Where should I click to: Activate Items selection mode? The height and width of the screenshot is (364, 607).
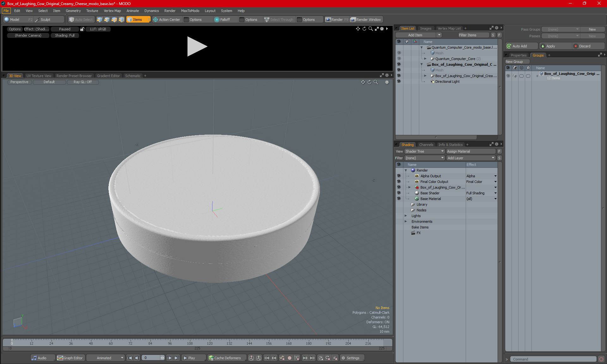[x=138, y=20]
